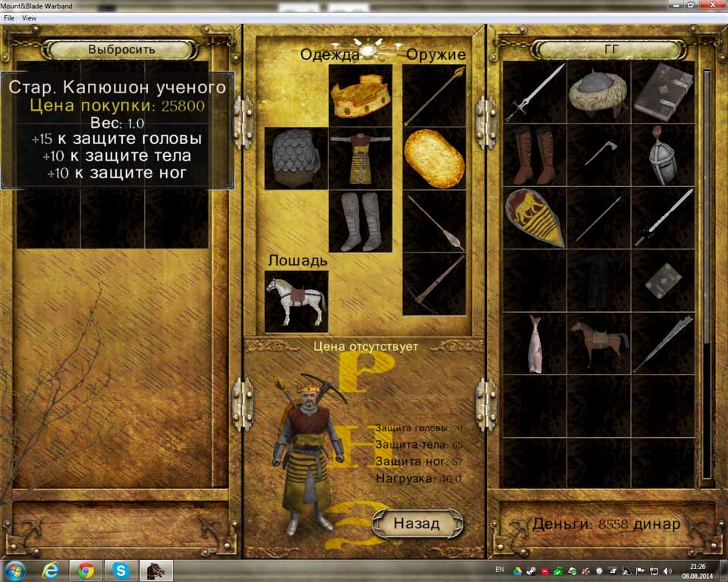Image resolution: width=728 pixels, height=582 pixels.
Task: Click the equipped crossbow weapon slot
Action: click(434, 284)
